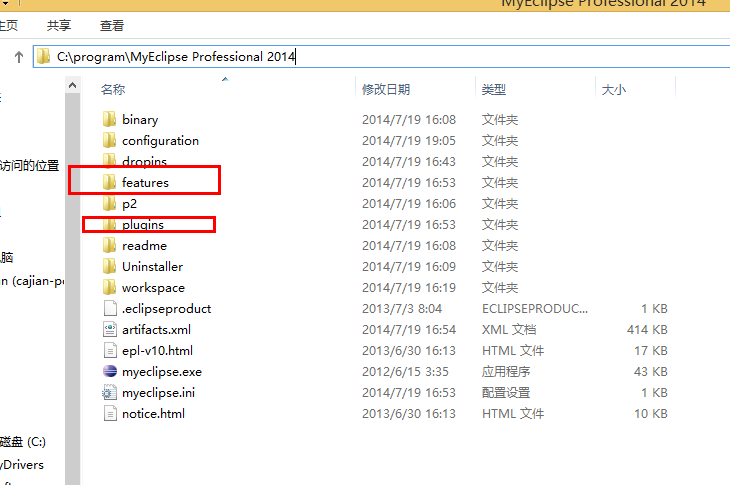Click the p2 folder icon

(109, 203)
